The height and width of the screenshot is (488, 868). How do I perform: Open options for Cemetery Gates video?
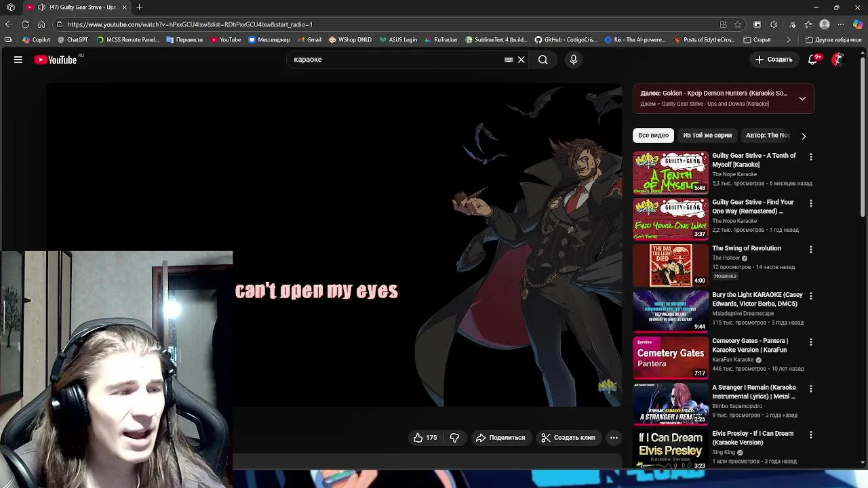point(810,342)
